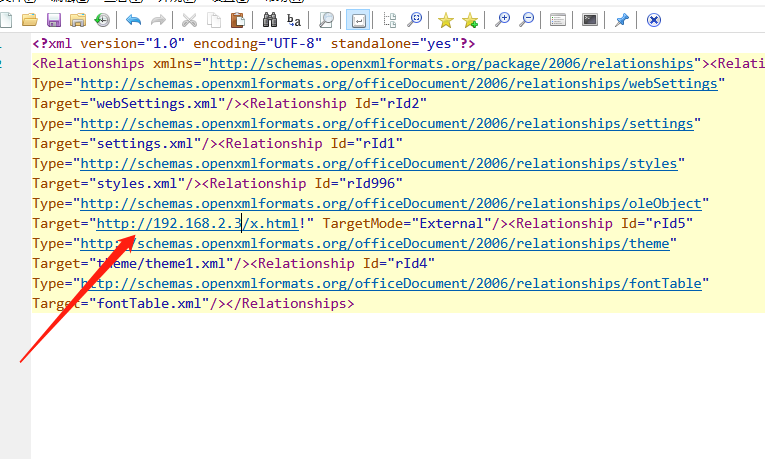The width and height of the screenshot is (765, 459).
Task: Open a file using the yellow folder icon
Action: click(x=30, y=20)
